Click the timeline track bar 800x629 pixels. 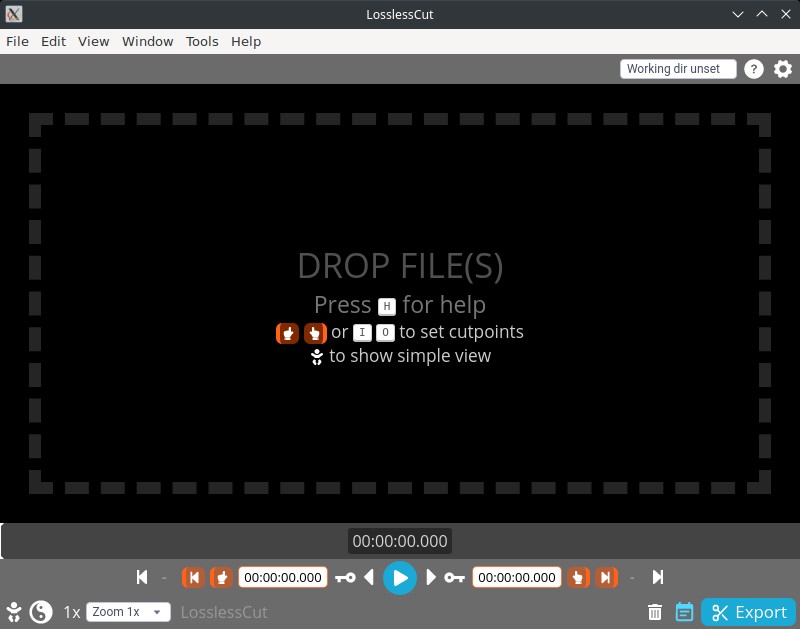coord(400,541)
